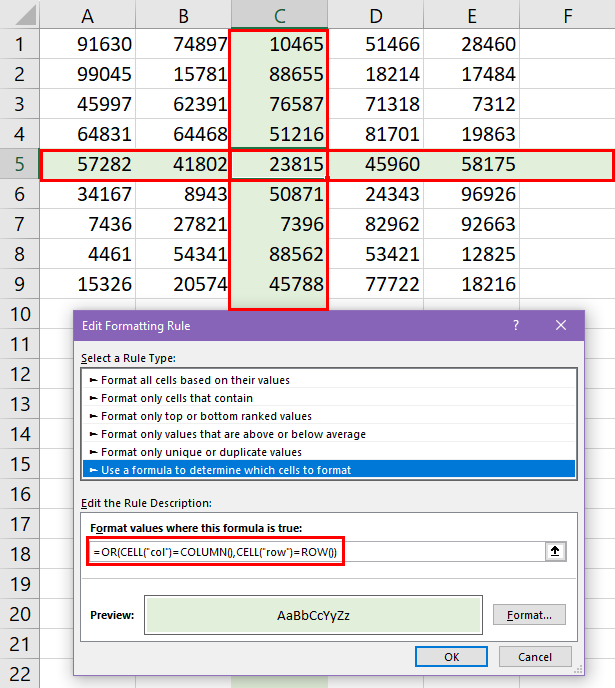This screenshot has height=688, width=615.
Task: Click cell containing 51466
Action: click(x=375, y=44)
